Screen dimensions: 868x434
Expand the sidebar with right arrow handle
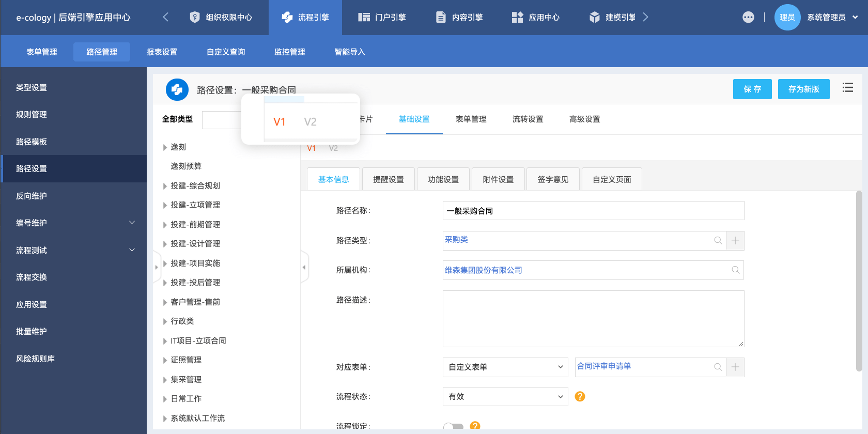[x=157, y=267]
